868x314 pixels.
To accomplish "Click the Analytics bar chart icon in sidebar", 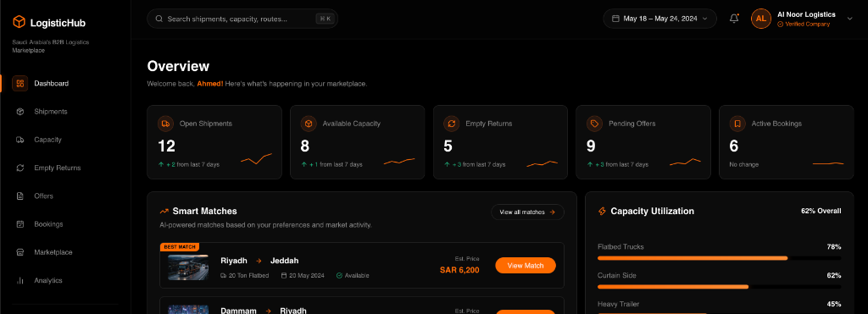I will [x=20, y=281].
